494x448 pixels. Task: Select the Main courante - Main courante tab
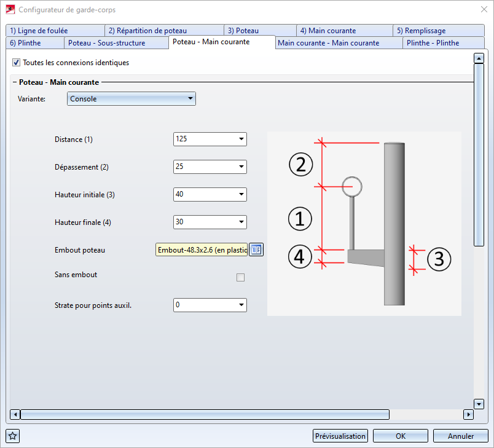(x=339, y=43)
